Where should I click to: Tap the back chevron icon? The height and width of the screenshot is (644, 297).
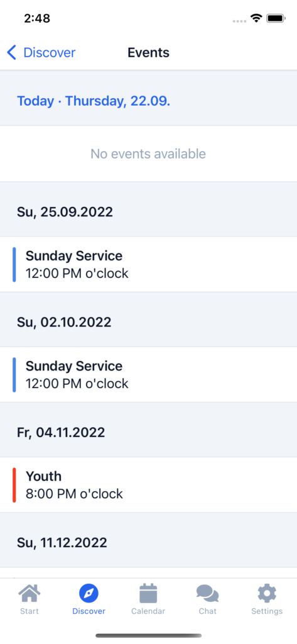click(12, 53)
